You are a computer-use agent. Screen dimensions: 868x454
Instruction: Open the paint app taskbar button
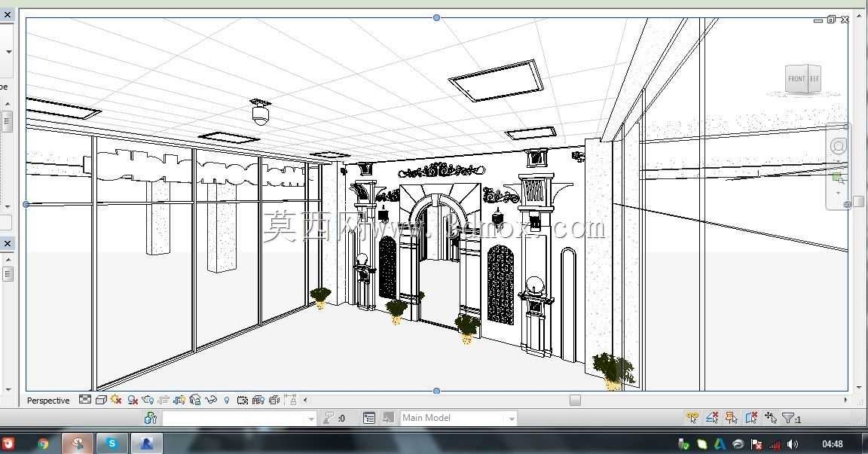tap(78, 443)
